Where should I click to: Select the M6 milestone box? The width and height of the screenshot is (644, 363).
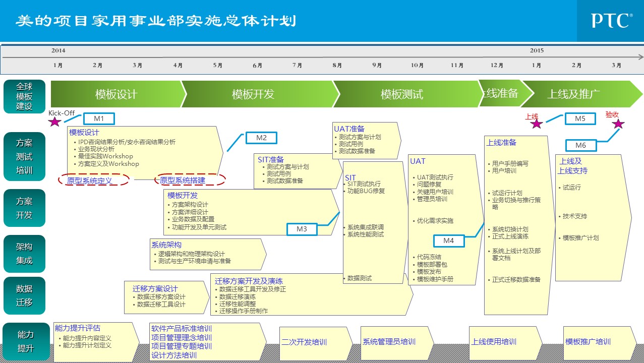(580, 145)
